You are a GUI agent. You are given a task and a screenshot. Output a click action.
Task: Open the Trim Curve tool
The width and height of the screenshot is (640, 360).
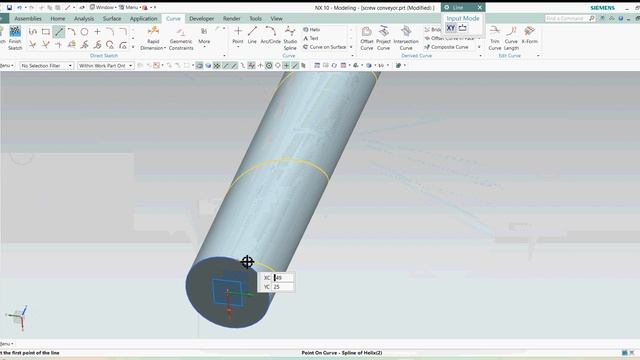tap(495, 38)
